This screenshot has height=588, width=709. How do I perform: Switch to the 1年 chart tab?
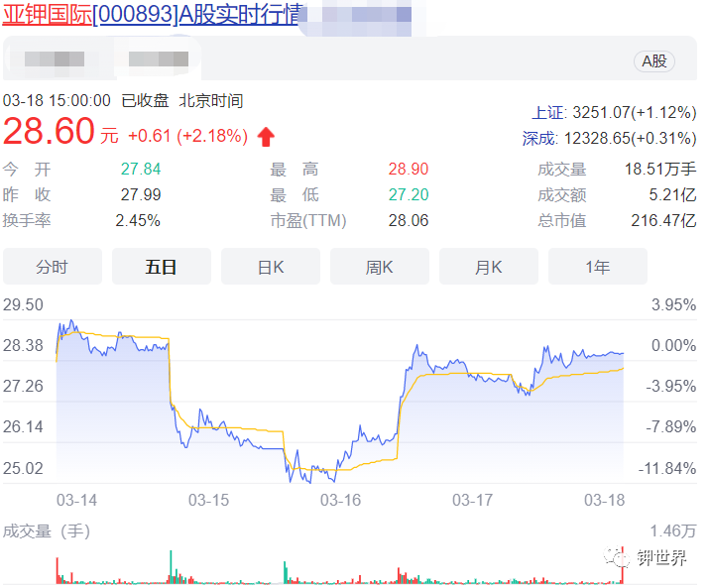[x=598, y=267]
